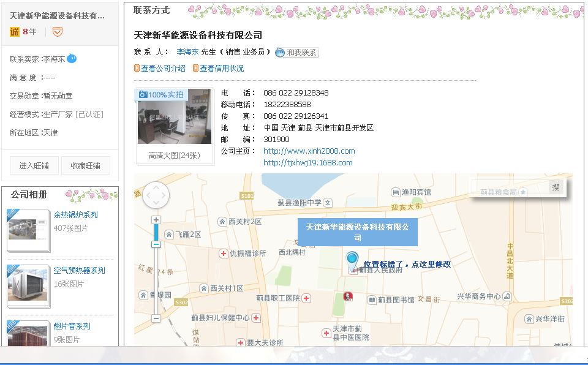Click the 407张图片 count text
Viewport: 588px width, 365px height.
(71, 228)
